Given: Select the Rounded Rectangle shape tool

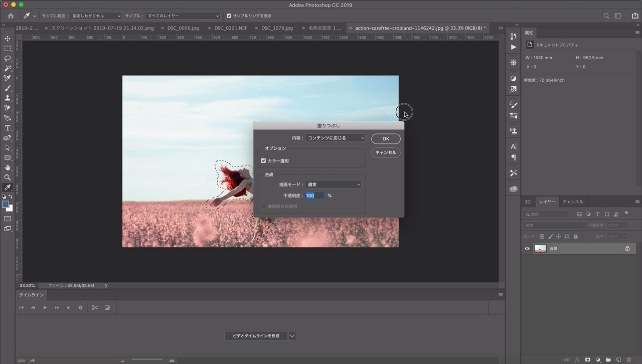Looking at the screenshot, I should click(8, 157).
